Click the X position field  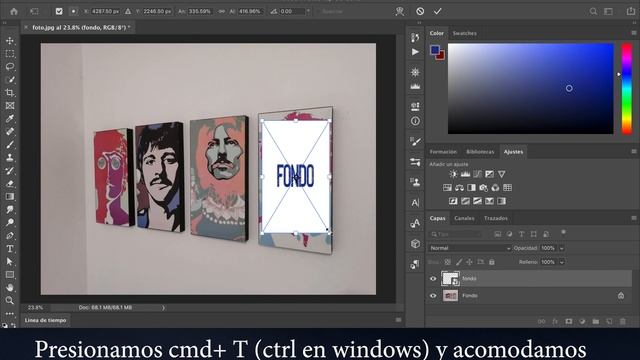coord(105,11)
